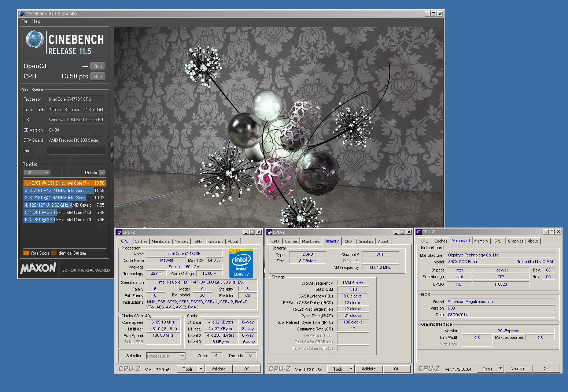Select About tab in first CPU-Z window
The image size is (568, 392).
click(233, 241)
